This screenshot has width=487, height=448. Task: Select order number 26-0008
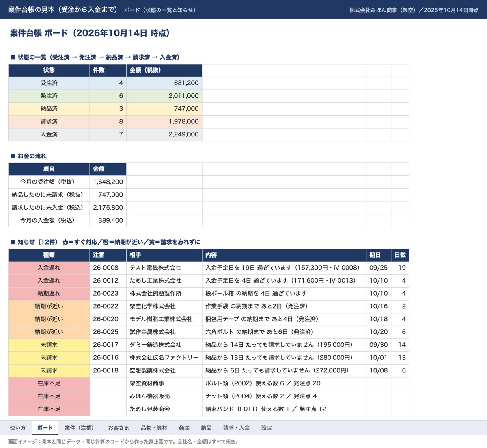[108, 268]
